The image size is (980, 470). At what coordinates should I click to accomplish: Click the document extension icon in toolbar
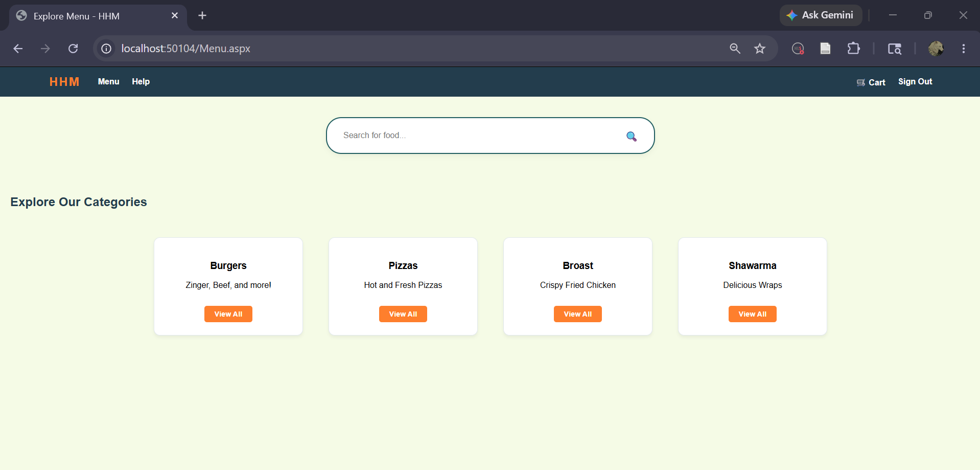825,49
